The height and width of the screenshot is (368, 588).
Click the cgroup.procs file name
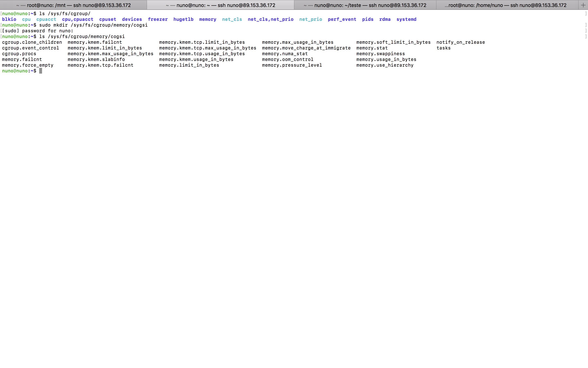[x=19, y=54]
